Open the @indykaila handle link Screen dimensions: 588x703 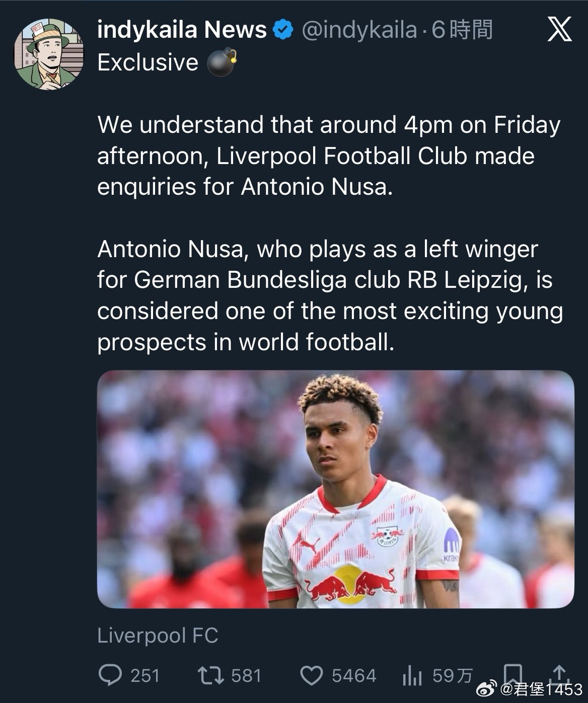click(x=359, y=30)
